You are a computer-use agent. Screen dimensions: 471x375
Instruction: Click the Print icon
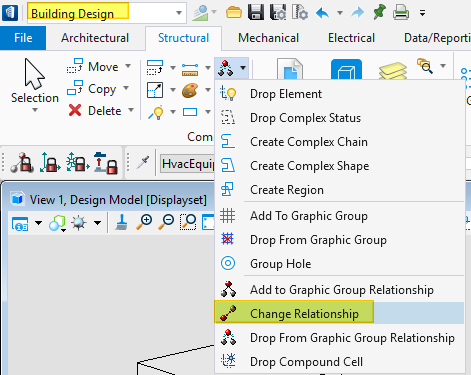(x=401, y=13)
